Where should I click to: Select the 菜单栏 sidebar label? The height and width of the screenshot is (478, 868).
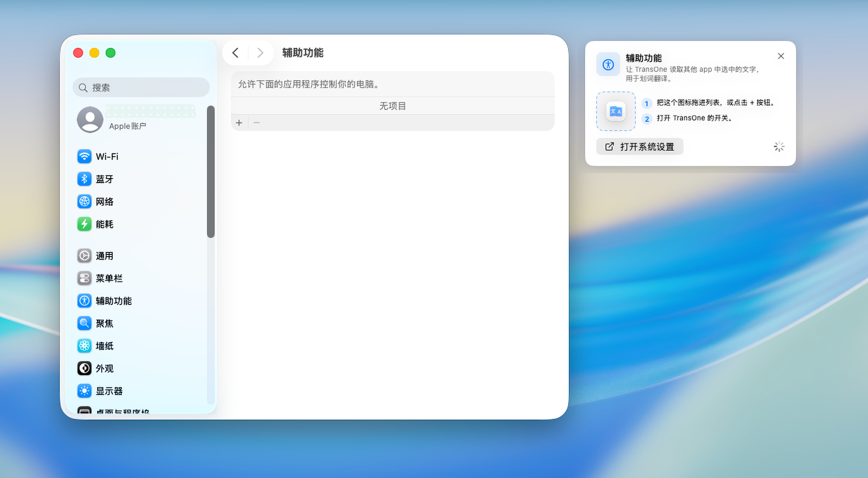(x=109, y=278)
